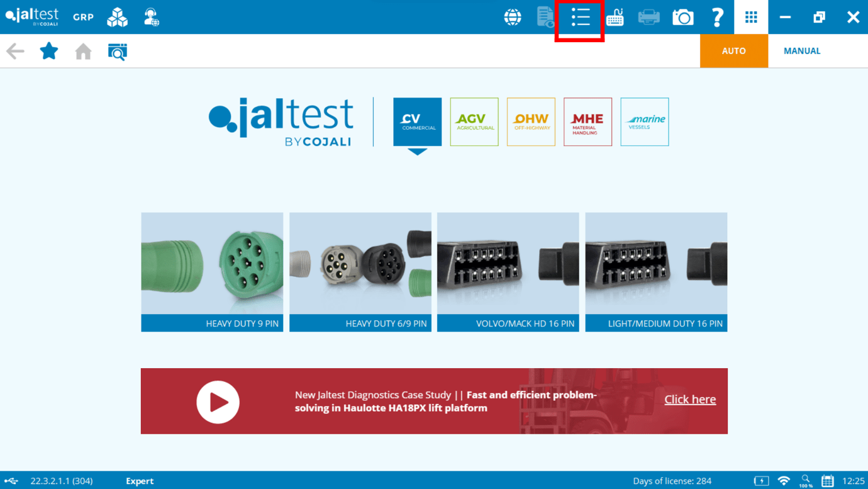This screenshot has width=868, height=489.
Task: Return home using the house icon
Action: [82, 51]
